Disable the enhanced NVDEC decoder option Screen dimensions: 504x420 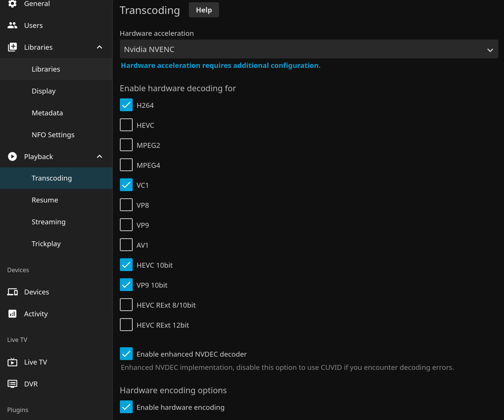tap(126, 354)
